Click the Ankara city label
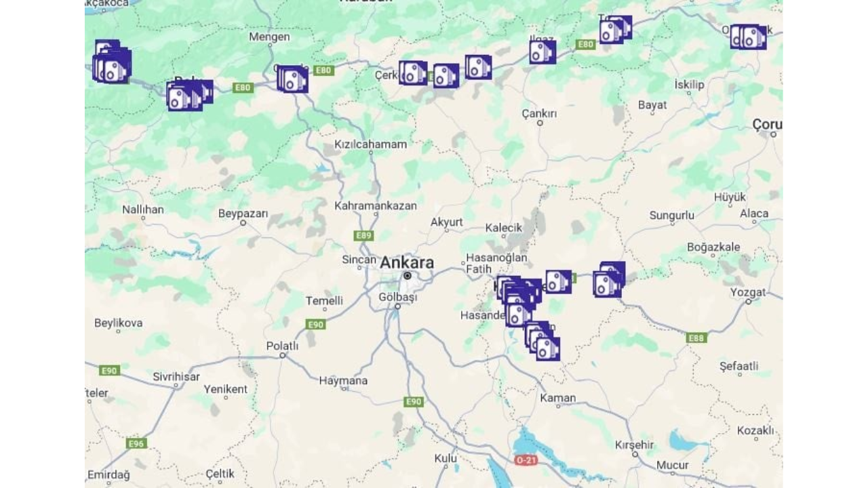Screen dimensions: 868x488 (x=407, y=262)
